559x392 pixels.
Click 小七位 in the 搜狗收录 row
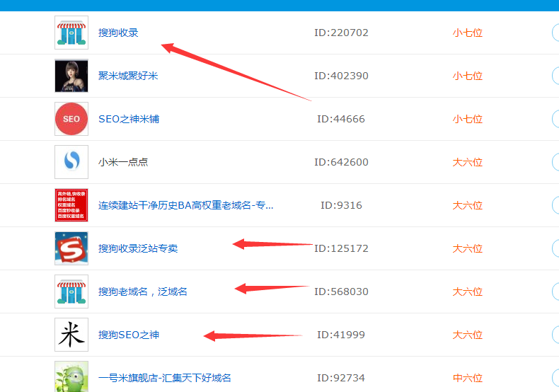coord(468,33)
